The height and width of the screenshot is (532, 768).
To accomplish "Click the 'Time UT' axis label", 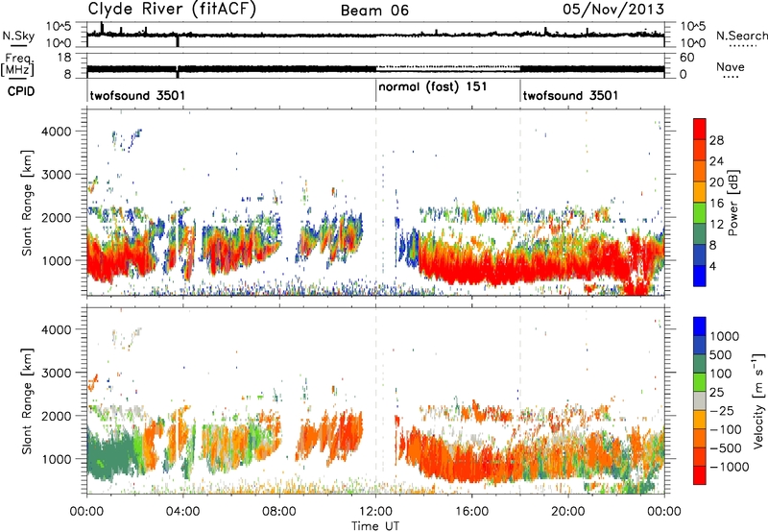I will coord(375,526).
